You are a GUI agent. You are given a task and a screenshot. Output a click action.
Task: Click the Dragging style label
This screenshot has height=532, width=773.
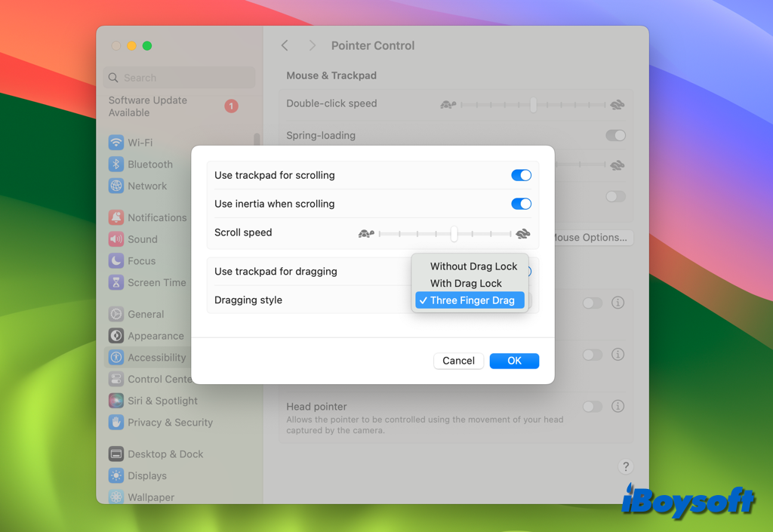248,300
